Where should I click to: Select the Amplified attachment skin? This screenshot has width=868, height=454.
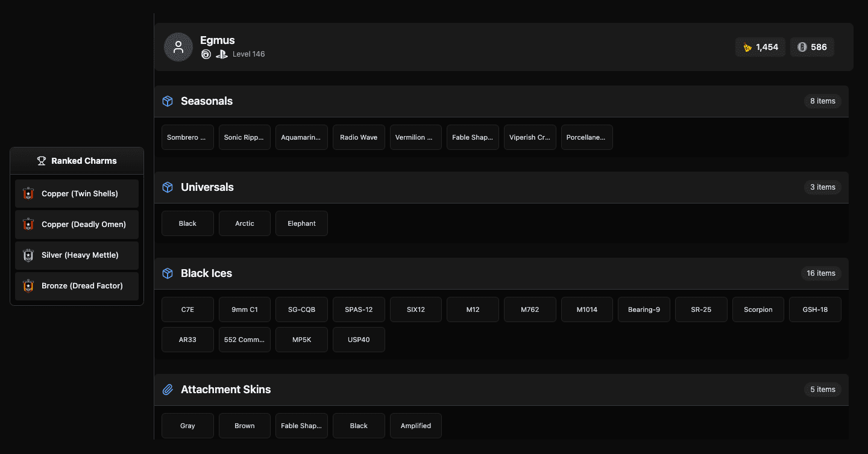tap(416, 426)
